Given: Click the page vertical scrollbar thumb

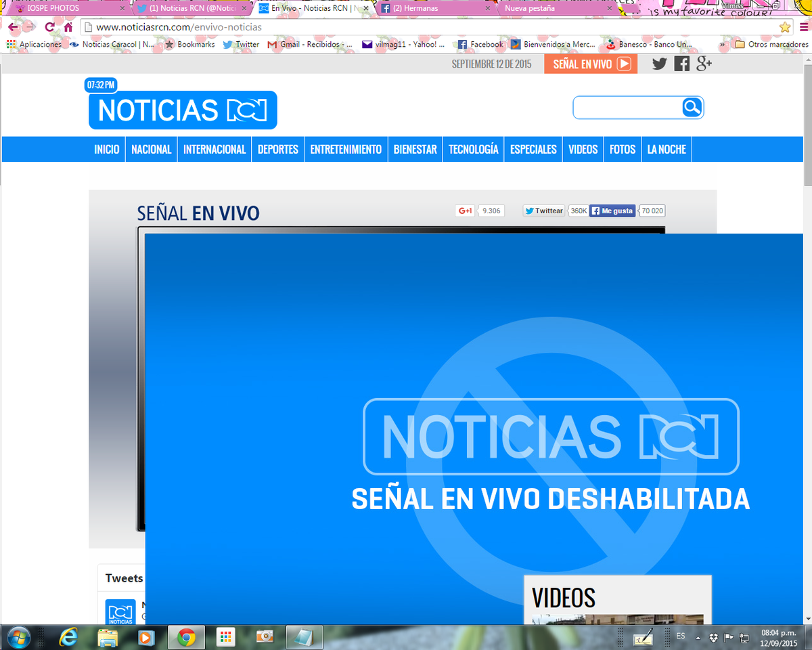Looking at the screenshot, I should (x=807, y=124).
